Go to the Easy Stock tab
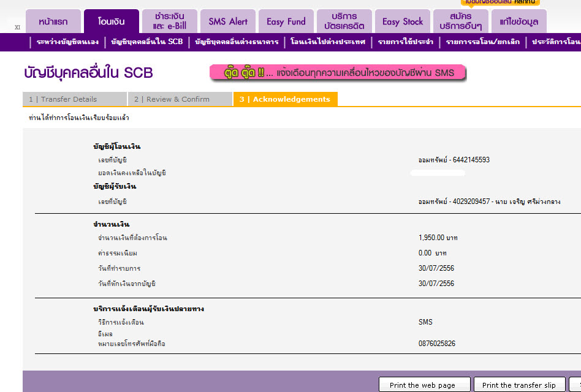Image resolution: width=581 pixels, height=392 pixels. tap(403, 21)
